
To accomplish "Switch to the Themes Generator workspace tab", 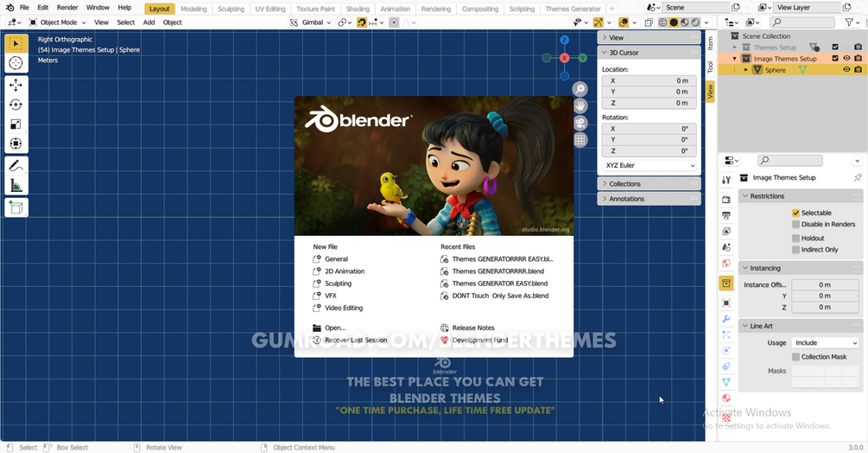I will point(573,9).
